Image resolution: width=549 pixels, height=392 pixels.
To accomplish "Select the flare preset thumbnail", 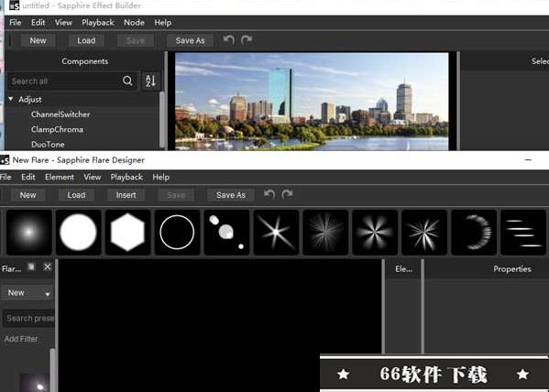I will click(34, 383).
